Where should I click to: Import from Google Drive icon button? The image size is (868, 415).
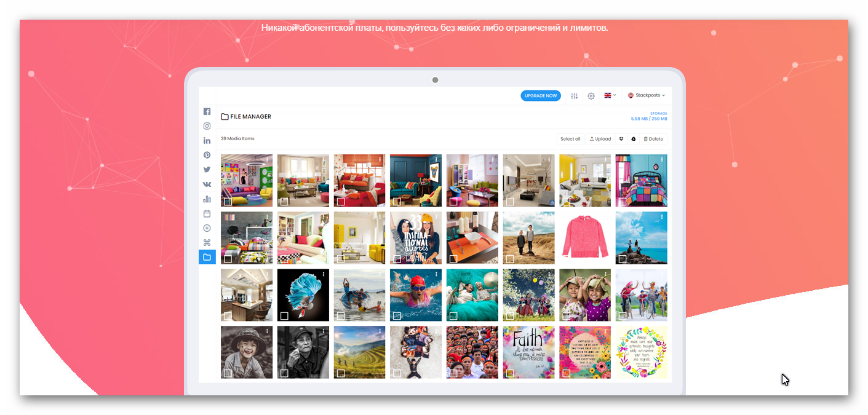point(634,139)
